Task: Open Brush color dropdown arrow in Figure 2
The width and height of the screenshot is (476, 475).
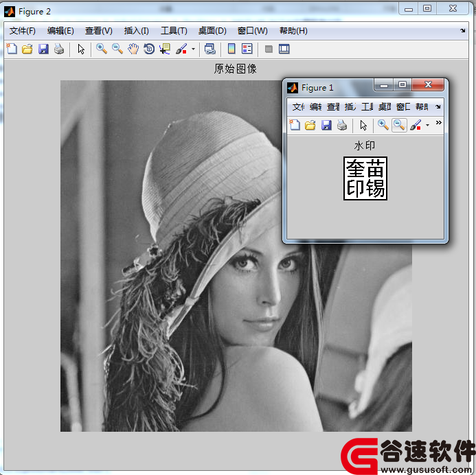Action: [193, 49]
